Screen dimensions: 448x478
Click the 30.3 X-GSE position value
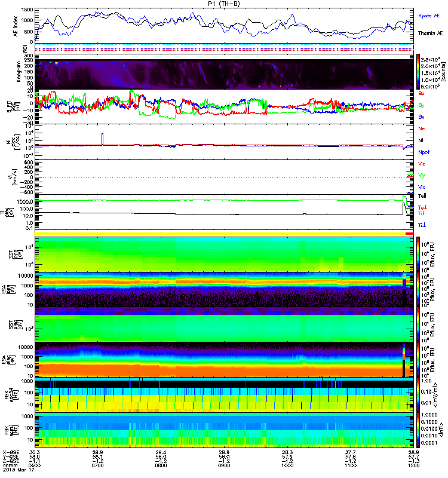click(x=35, y=453)
